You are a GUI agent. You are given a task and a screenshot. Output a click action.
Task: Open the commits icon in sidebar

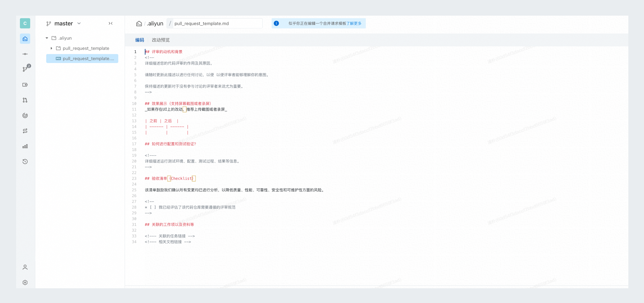pos(25,54)
